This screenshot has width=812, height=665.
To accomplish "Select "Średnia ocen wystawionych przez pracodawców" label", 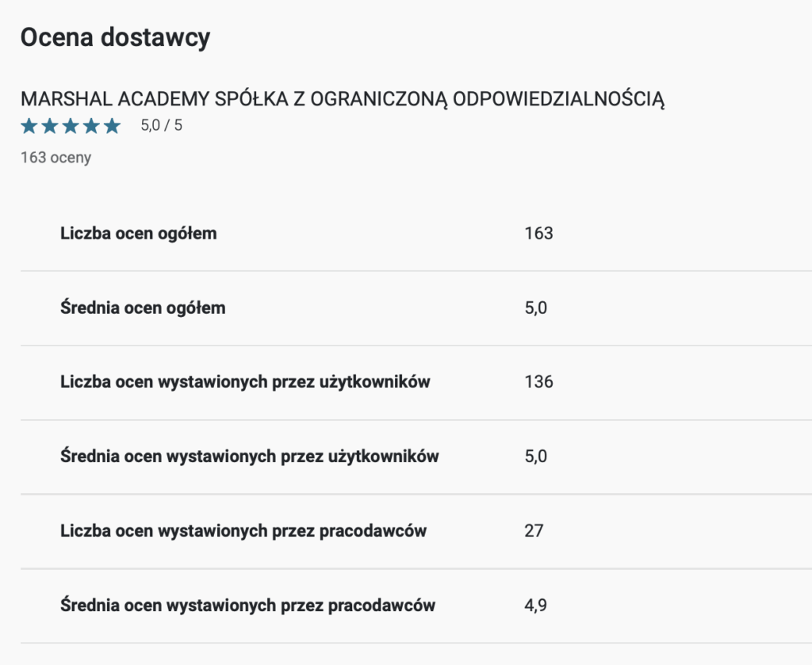I will pos(248,606).
